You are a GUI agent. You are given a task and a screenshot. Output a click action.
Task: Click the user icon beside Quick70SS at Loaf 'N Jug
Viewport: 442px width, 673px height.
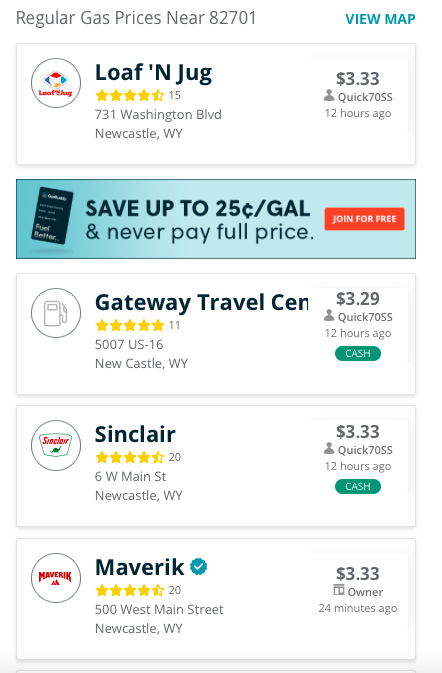click(329, 95)
